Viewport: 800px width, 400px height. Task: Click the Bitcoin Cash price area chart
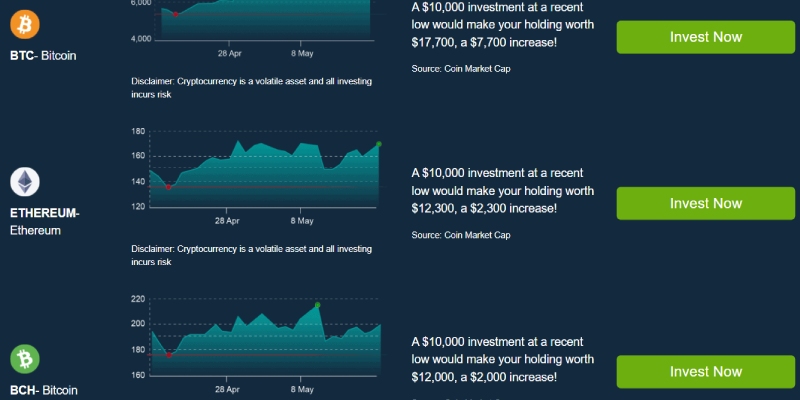tap(265, 340)
